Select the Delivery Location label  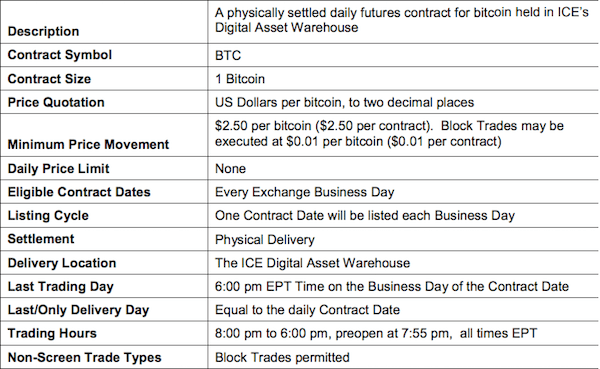(x=62, y=263)
